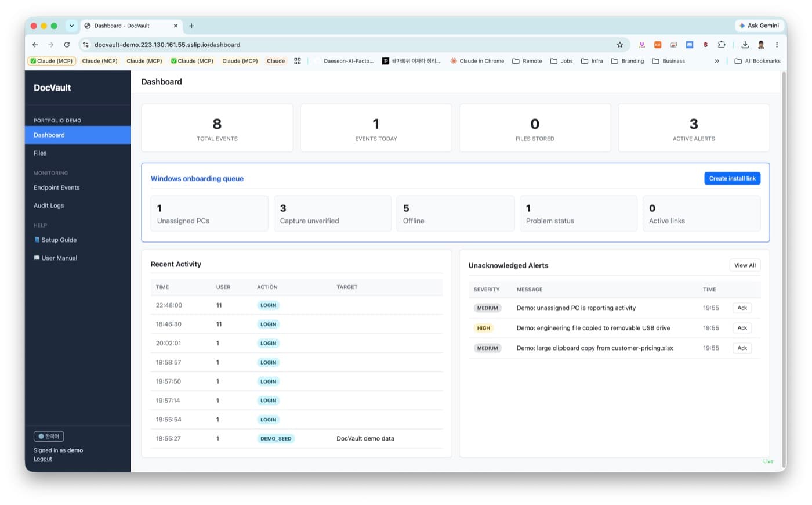Click the HIGH severity badge
812x505 pixels.
pyautogui.click(x=484, y=328)
